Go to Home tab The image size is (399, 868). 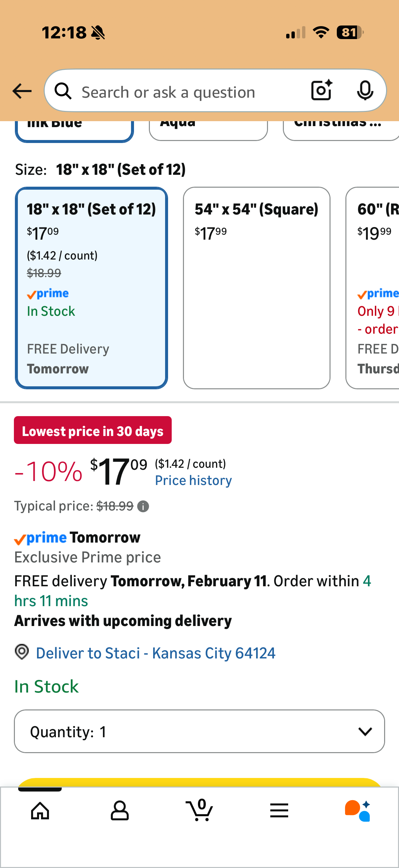click(40, 810)
